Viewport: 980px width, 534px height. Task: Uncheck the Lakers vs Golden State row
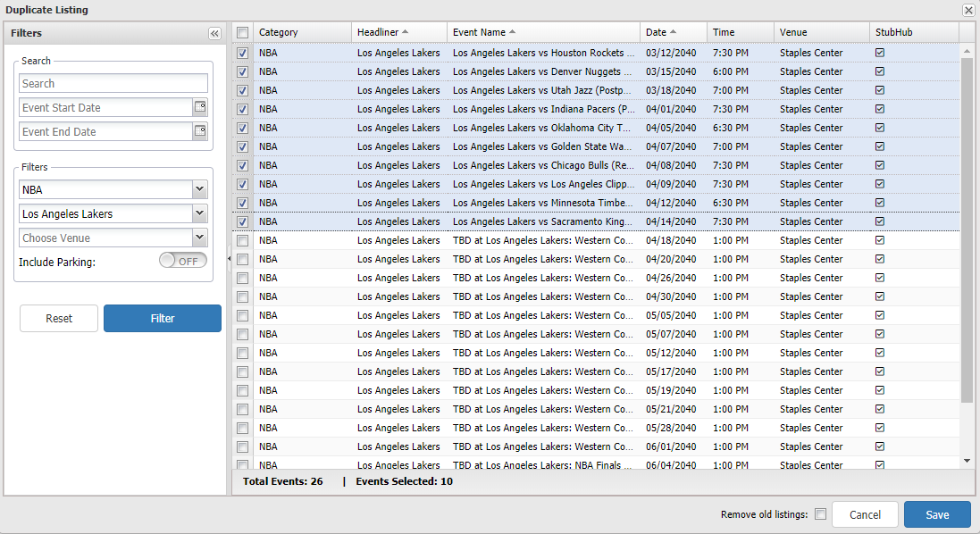242,146
